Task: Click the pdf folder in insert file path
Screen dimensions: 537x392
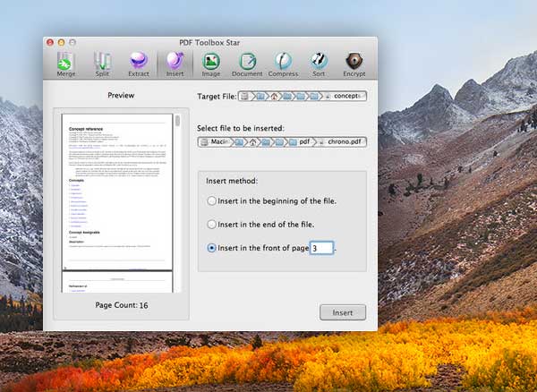Action: [x=300, y=141]
